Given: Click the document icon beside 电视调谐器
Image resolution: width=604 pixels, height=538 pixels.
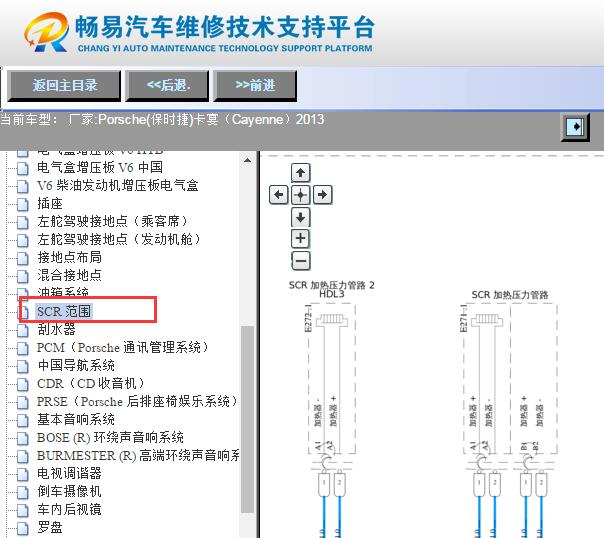Looking at the screenshot, I should click(x=23, y=474).
